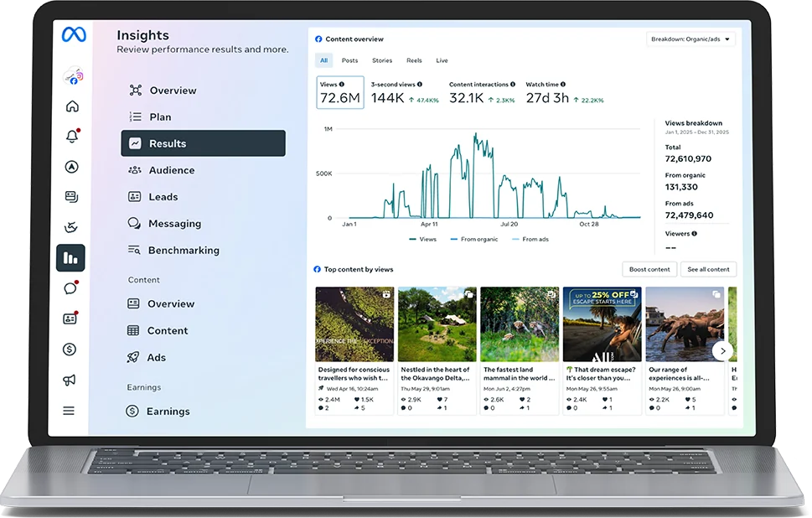Switch to the Stories tab
812x518 pixels.
[x=382, y=60]
